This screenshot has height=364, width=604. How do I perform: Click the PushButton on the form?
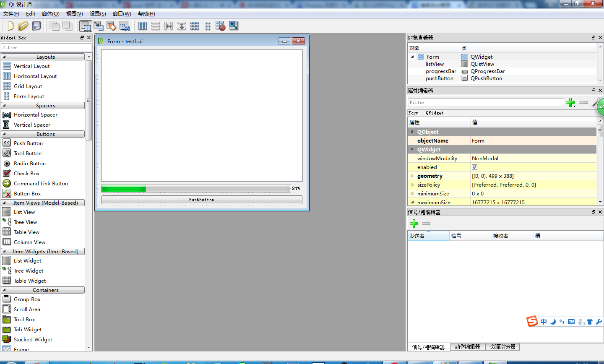coord(202,200)
